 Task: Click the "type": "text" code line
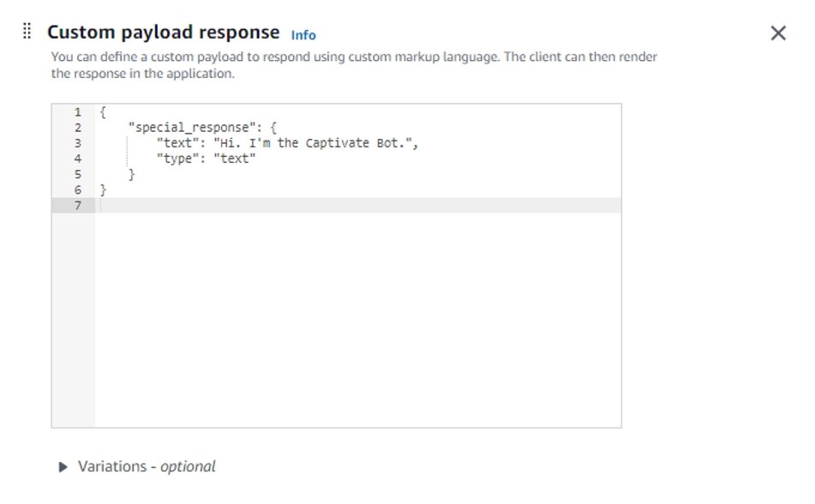[206, 159]
